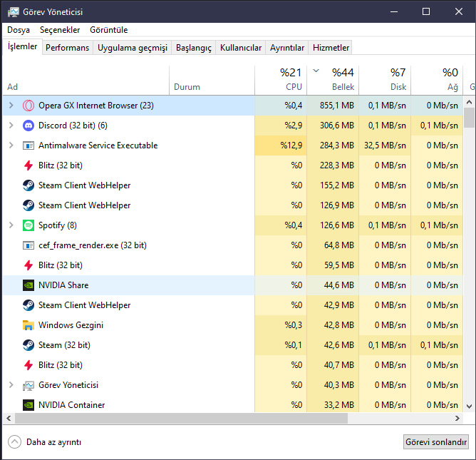
Task: Click the Steam WebHelper icon in the 126,9 MB row
Action: 29,205
